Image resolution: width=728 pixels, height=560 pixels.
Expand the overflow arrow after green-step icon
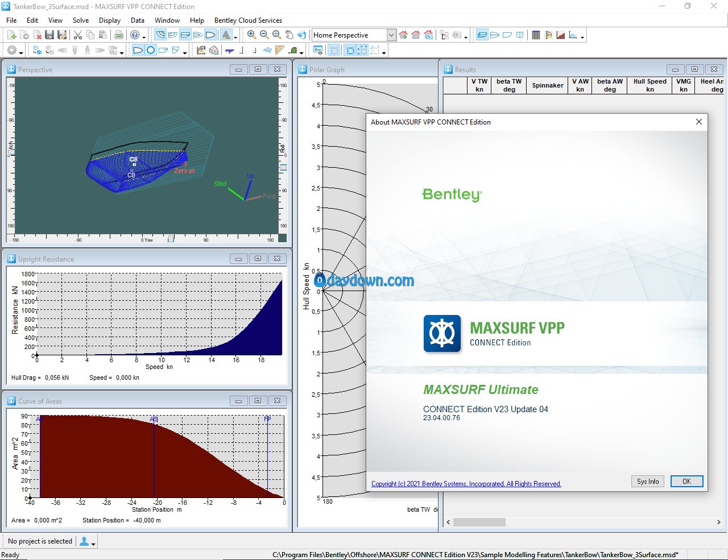click(x=301, y=52)
